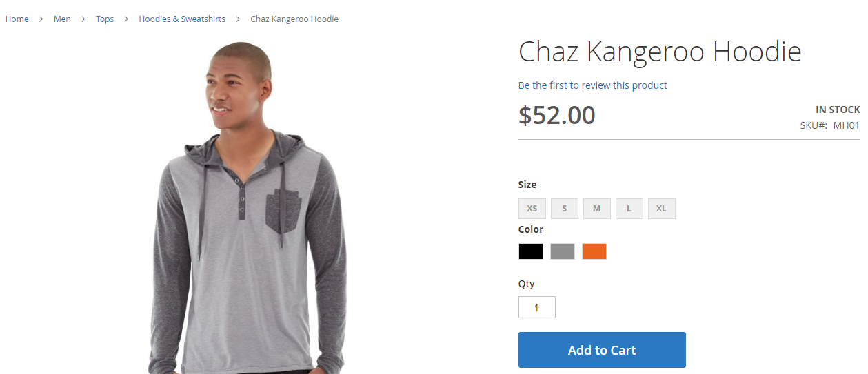Click the $52.00 price text

[557, 115]
